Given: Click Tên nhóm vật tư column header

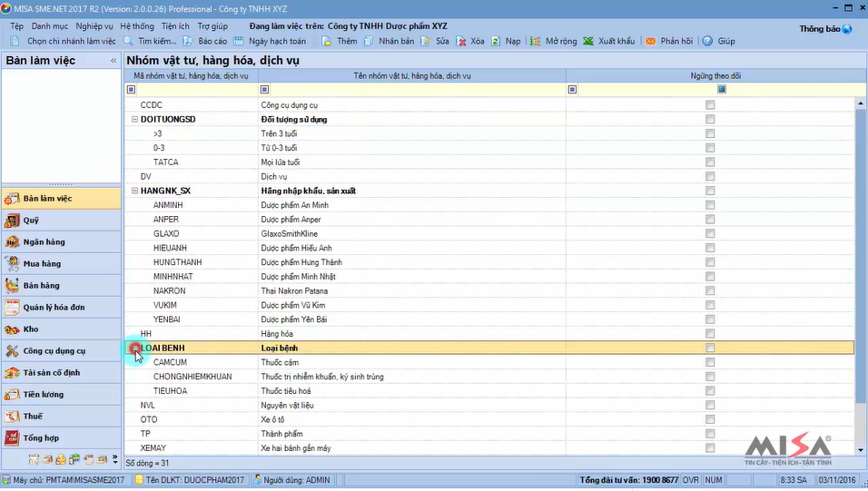Looking at the screenshot, I should point(412,76).
